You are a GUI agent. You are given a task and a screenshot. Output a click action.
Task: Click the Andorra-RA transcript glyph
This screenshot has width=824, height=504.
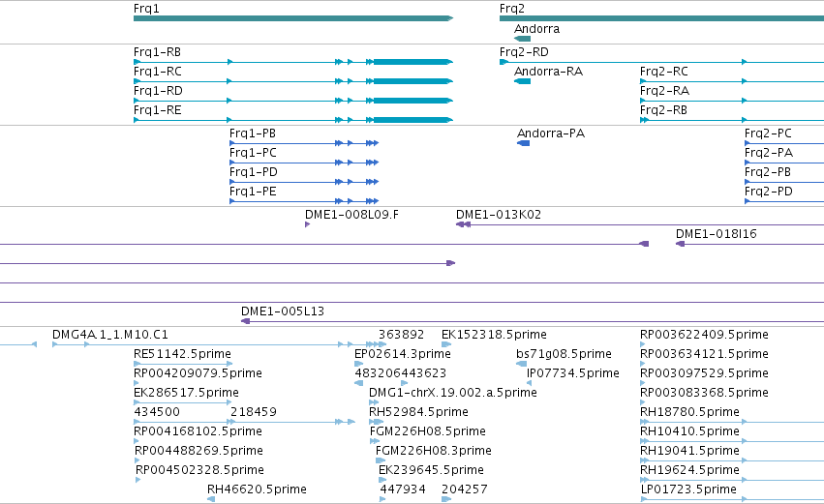522,81
